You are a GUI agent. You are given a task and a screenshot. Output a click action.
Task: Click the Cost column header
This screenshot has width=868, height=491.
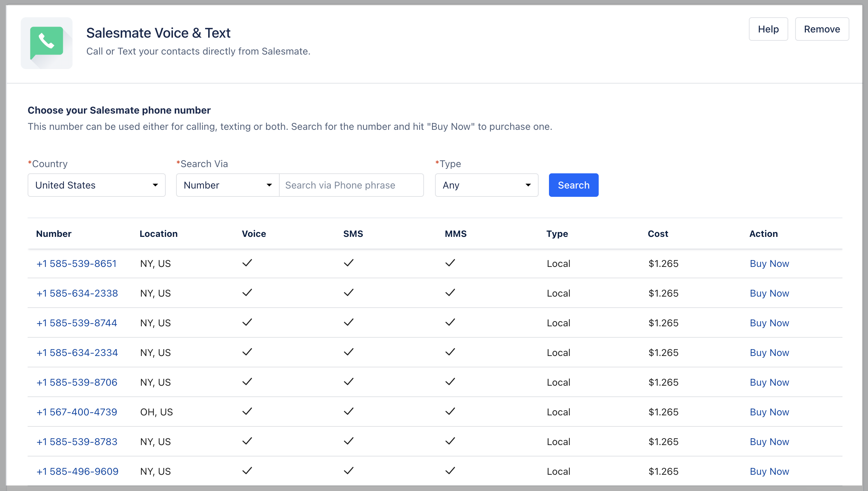[x=658, y=234]
